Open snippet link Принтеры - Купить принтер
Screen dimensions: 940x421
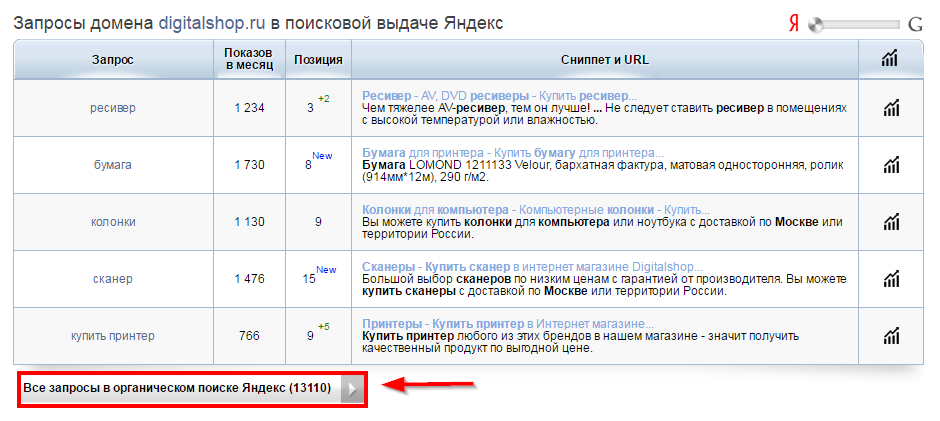pos(508,324)
